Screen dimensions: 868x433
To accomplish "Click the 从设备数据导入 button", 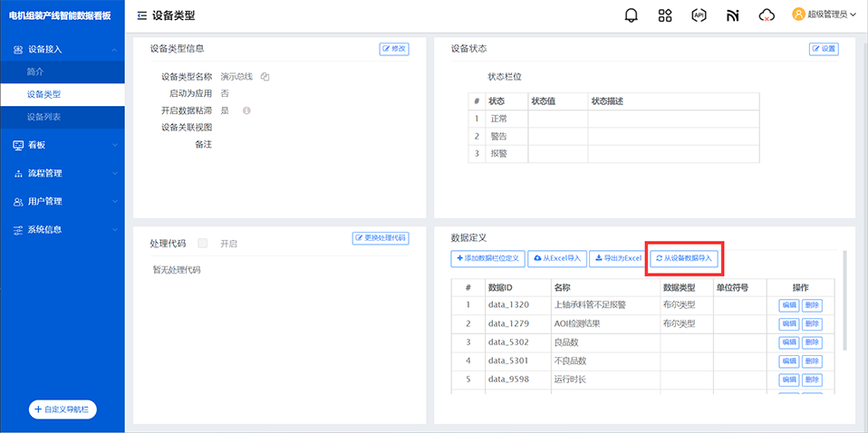I will [685, 258].
